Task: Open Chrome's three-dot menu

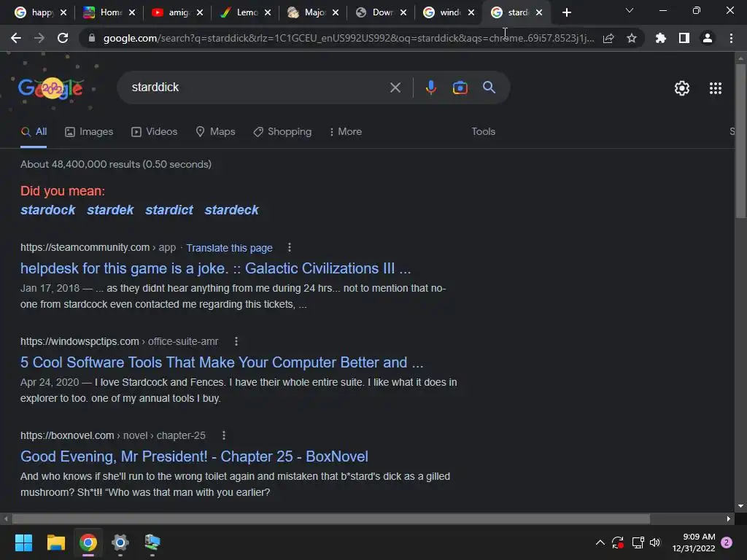Action: click(731, 38)
